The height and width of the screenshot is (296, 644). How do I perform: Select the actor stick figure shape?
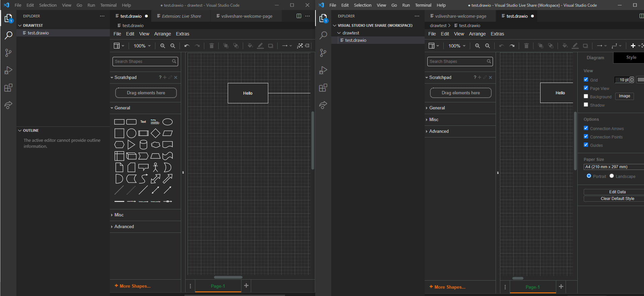[155, 167]
